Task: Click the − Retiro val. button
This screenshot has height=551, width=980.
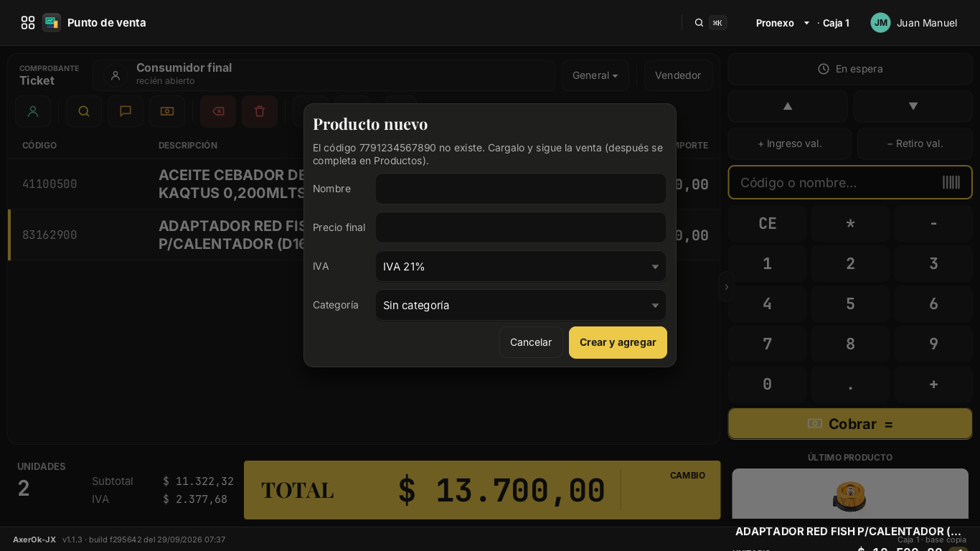Action: [x=915, y=143]
